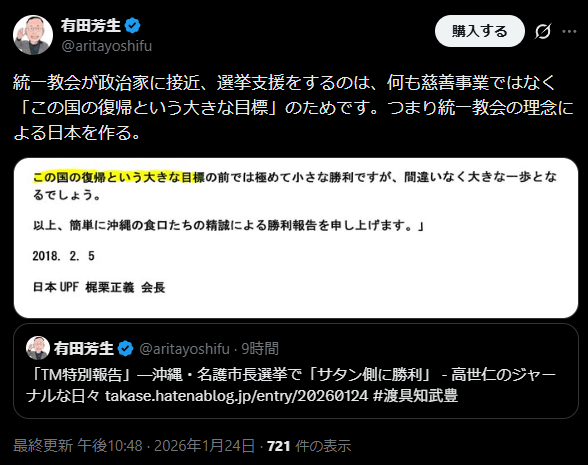Click 最終更新 edit history label
The height and width of the screenshot is (465, 588).
tap(43, 446)
